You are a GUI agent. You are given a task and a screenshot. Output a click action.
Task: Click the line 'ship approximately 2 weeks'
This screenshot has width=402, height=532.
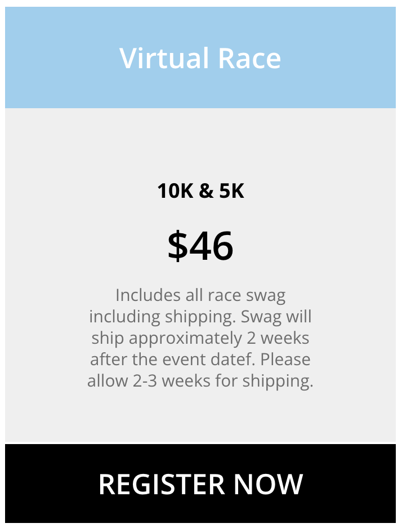pyautogui.click(x=200, y=338)
